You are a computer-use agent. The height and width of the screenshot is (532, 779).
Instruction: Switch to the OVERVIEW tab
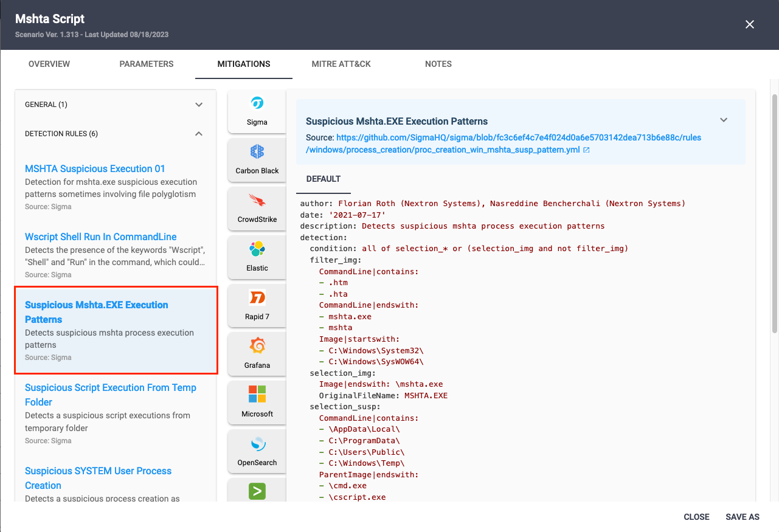(x=49, y=64)
